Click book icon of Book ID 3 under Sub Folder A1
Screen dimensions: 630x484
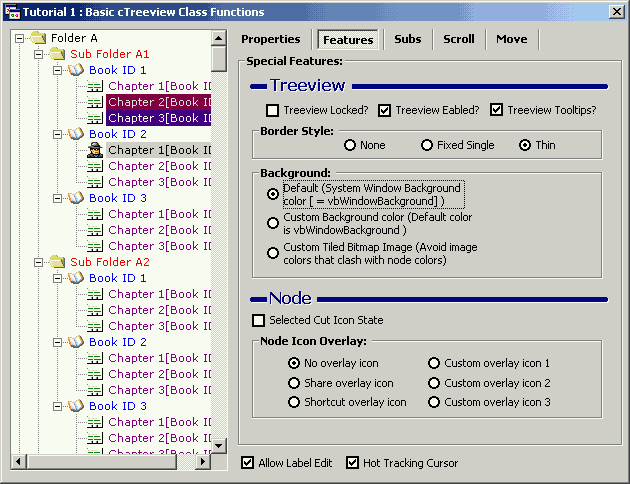[76, 198]
